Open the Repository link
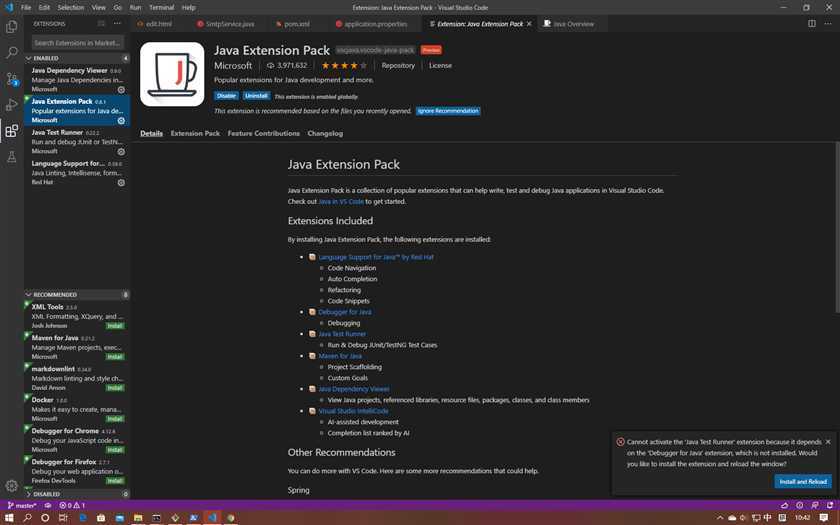 [x=398, y=65]
